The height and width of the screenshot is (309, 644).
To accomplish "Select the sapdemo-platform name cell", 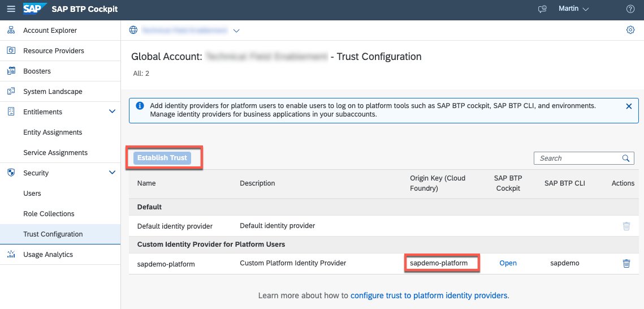I will point(166,264).
